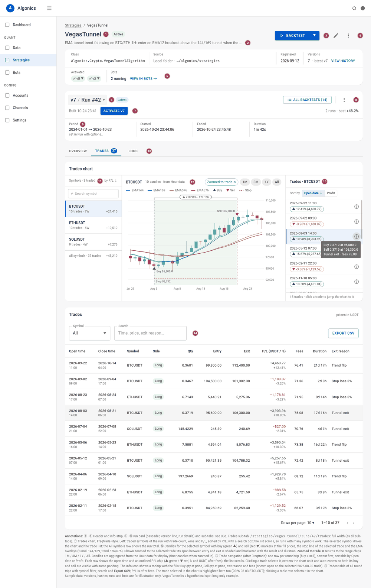Image resolution: width=371 pixels, height=588 pixels.
Task: Open the activated v3 version chip
Action: tap(94, 79)
